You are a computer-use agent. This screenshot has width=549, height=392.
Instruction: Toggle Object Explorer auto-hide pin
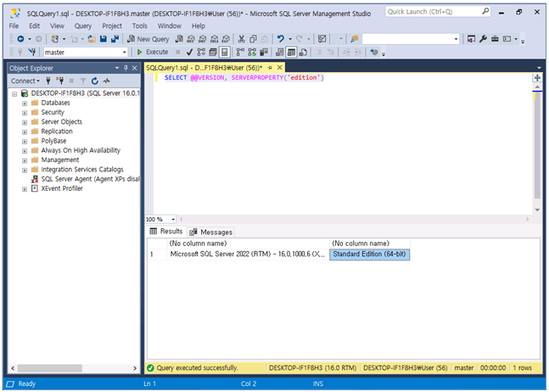126,68
